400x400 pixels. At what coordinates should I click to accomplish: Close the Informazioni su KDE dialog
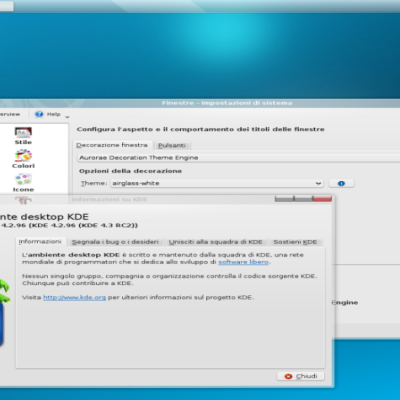[x=322, y=199]
